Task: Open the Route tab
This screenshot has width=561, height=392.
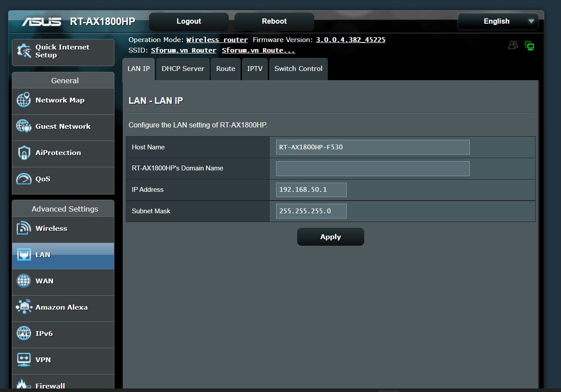Action: [x=226, y=69]
